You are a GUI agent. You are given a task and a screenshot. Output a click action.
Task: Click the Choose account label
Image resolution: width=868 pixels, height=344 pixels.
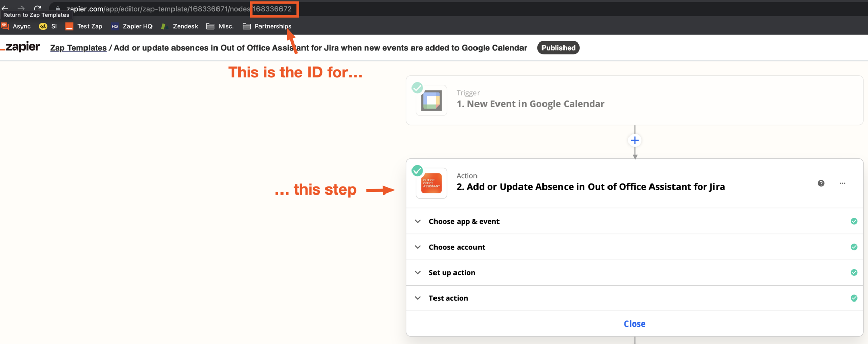pos(457,247)
